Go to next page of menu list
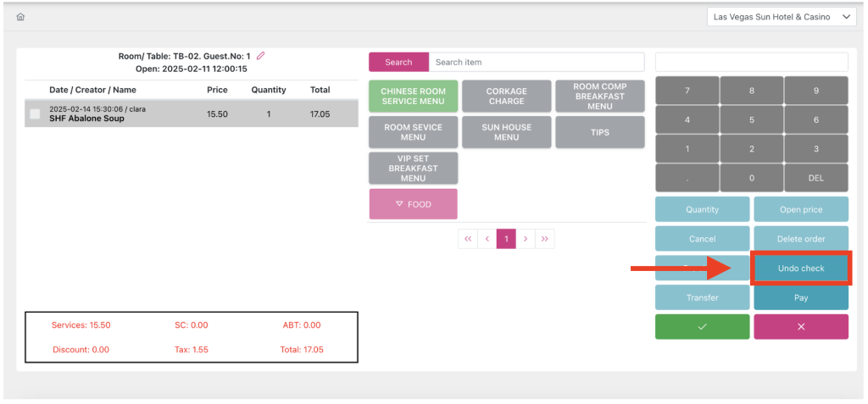Image resolution: width=868 pixels, height=404 pixels. click(526, 239)
